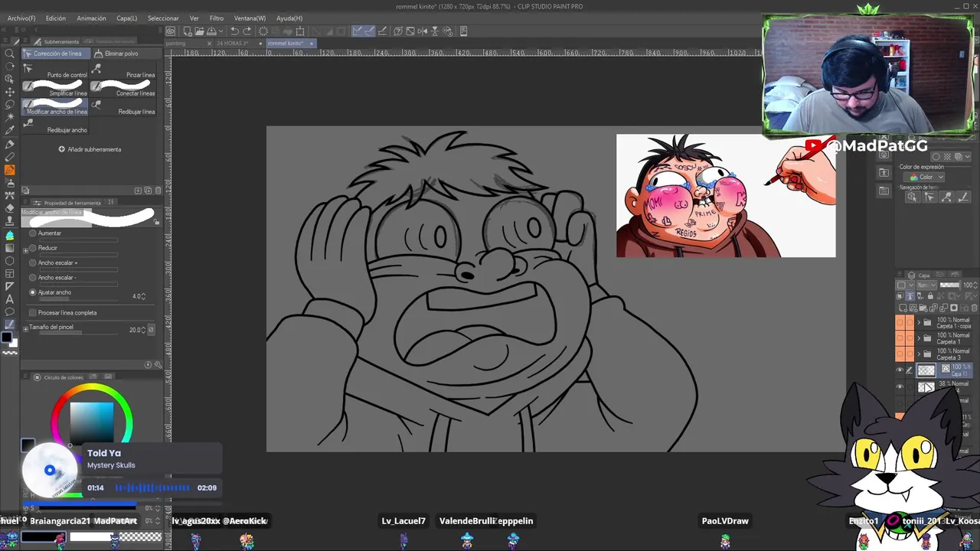The image size is (980, 551).
Task: Toggle visibility of Carpeta 1 - copia folder
Action: click(x=900, y=323)
